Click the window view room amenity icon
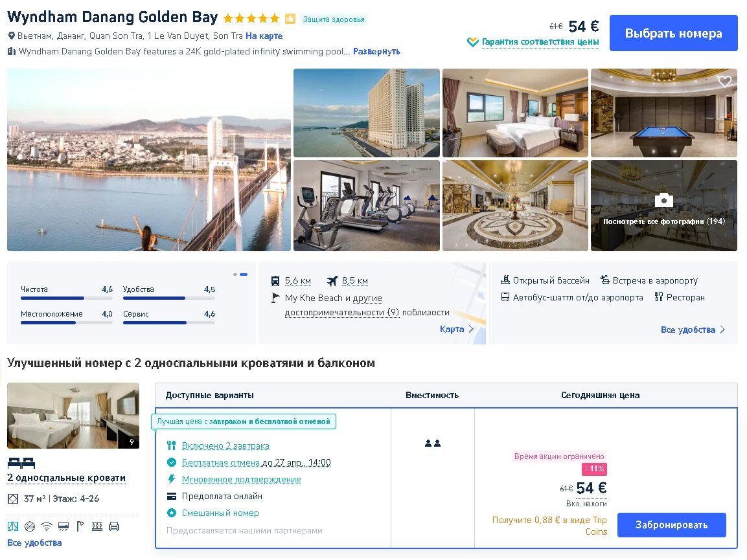 [x=13, y=526]
